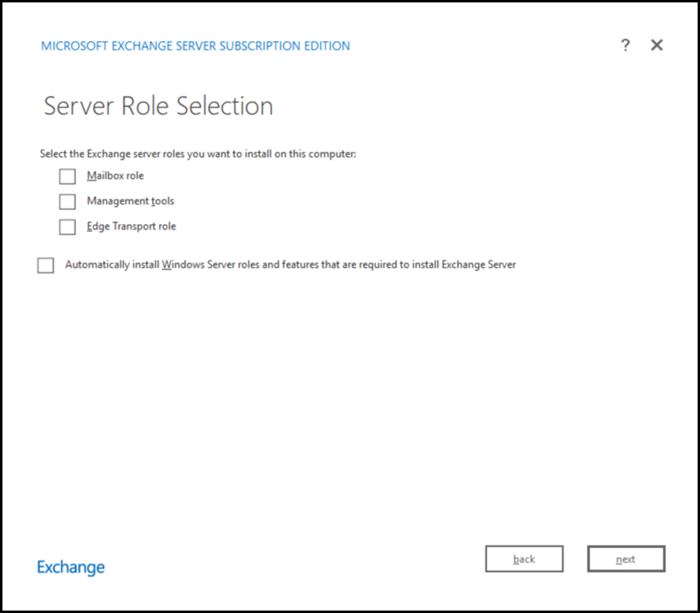The image size is (700, 613).
Task: Click the Microsoft Exchange Server Subscription Edition title
Action: [x=196, y=46]
